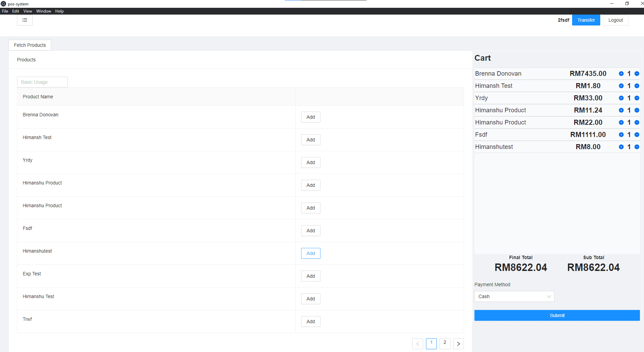Decrease Fsdf quantity in cart
This screenshot has width=644, height=352.
(637, 134)
